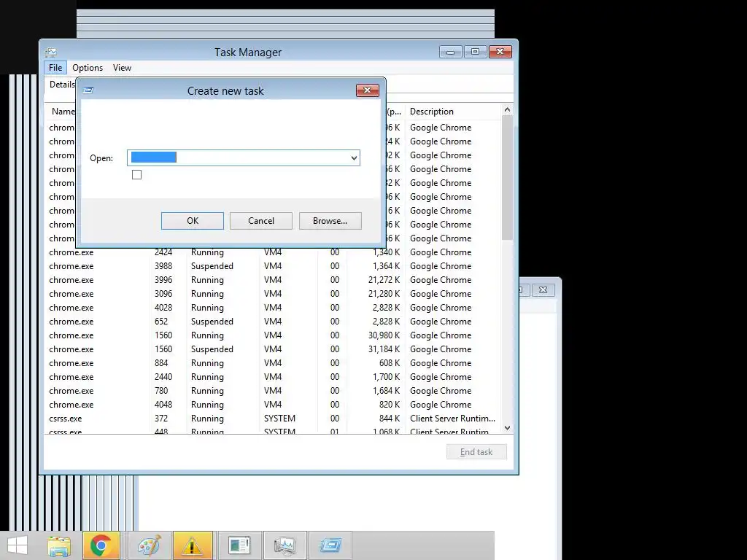
Task: Select the Details tab
Action: click(x=62, y=85)
